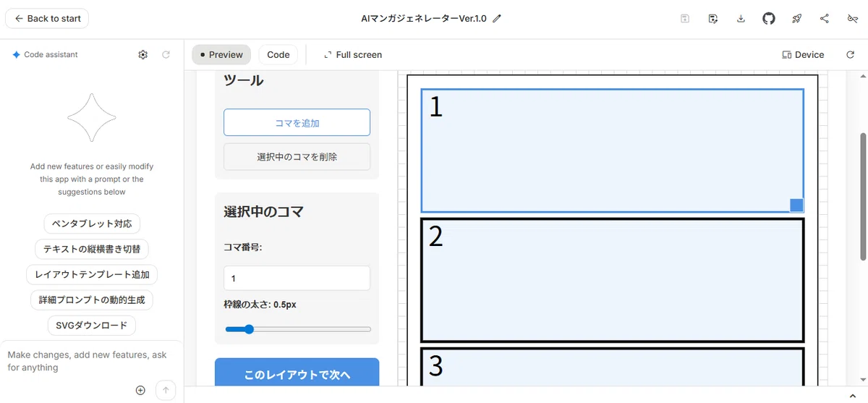Click the add attachment plus icon
The height and width of the screenshot is (403, 868).
point(140,390)
